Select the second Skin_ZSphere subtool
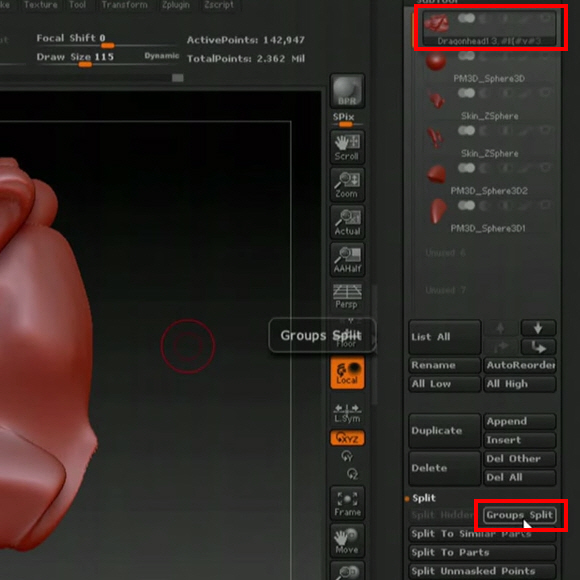Image resolution: width=580 pixels, height=580 pixels. pyautogui.click(x=489, y=142)
